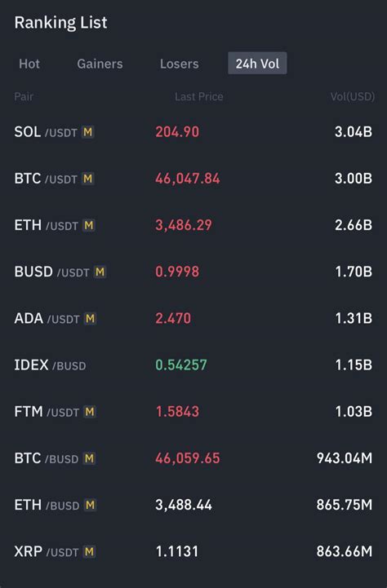Select the 24h Vol tab

click(257, 64)
